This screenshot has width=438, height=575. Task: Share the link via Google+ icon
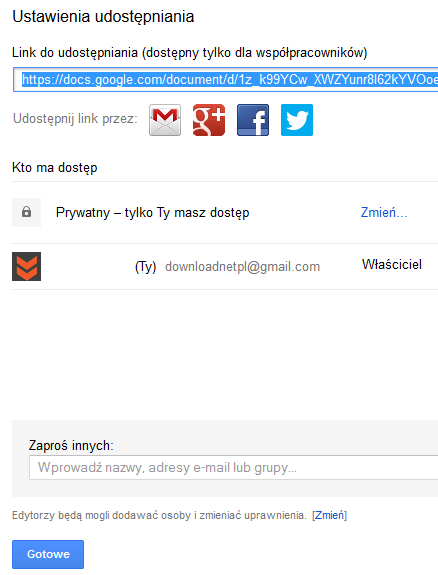(x=209, y=120)
